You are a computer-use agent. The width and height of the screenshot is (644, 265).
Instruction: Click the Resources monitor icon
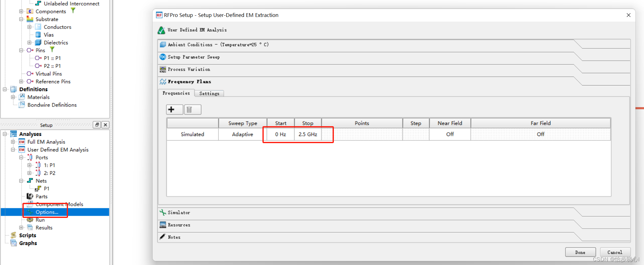coord(163,225)
